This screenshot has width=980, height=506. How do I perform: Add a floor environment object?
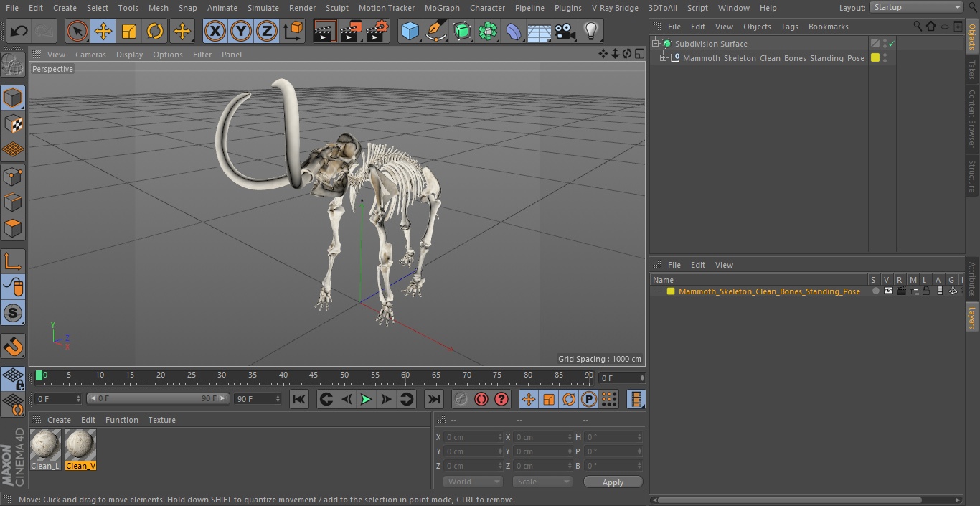click(540, 31)
